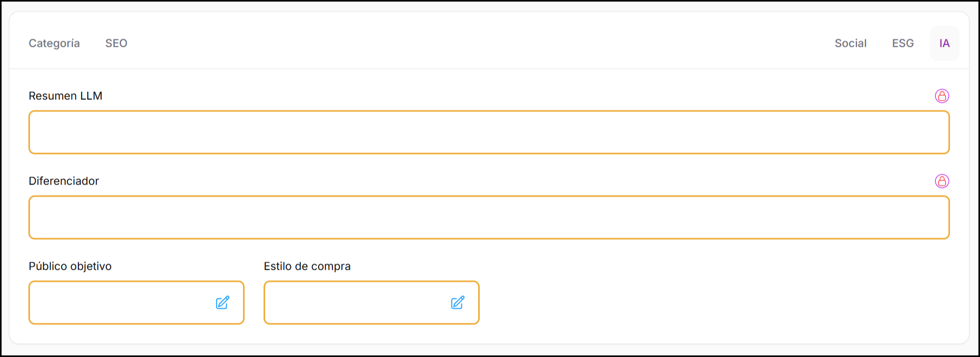Click the Público objetivo label
Screen dimensions: 980x357
[x=70, y=266]
